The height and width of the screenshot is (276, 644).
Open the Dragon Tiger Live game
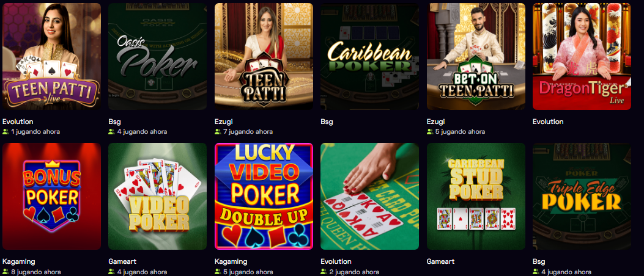pos(582,57)
